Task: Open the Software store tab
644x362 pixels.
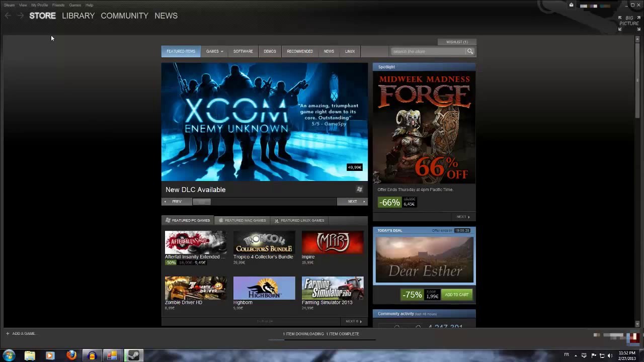Action: point(243,51)
